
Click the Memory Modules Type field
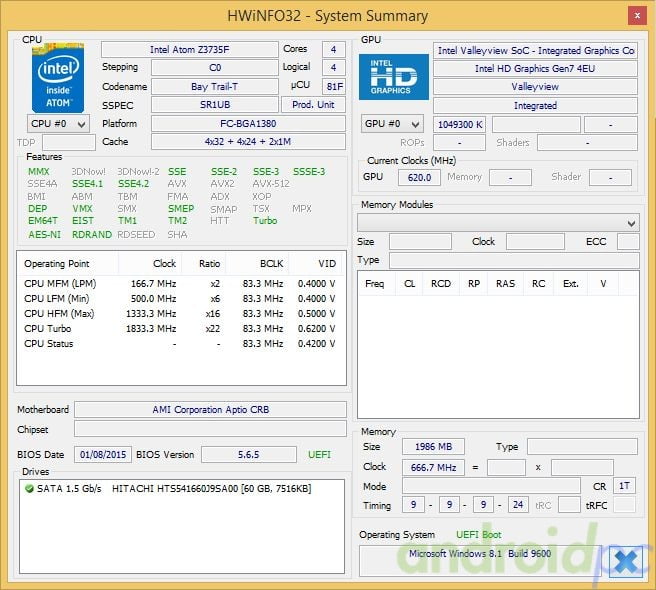[x=514, y=260]
